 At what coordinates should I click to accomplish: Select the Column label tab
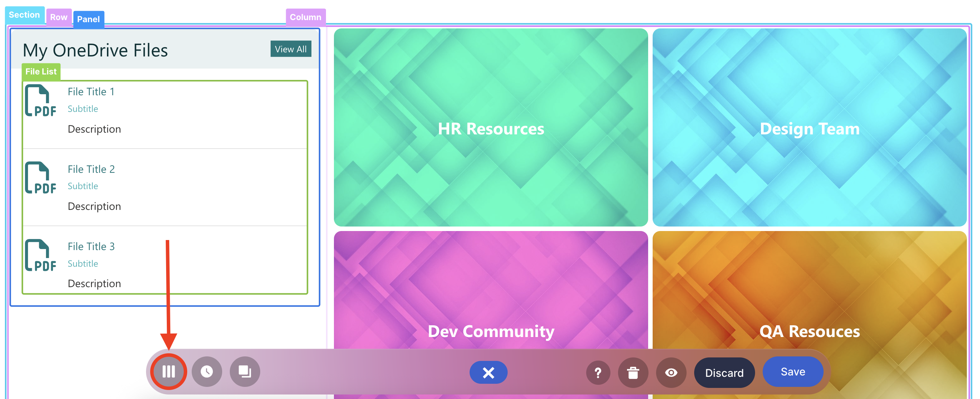click(x=305, y=17)
